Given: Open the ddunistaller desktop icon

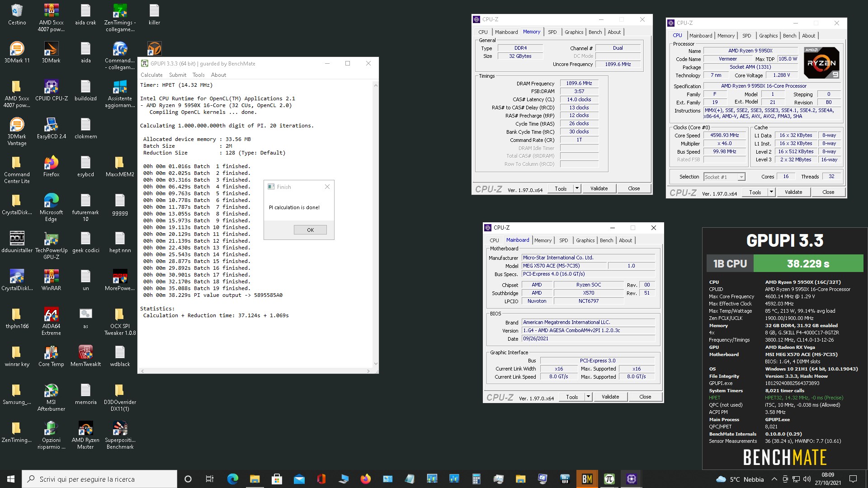Looking at the screenshot, I should (x=17, y=242).
